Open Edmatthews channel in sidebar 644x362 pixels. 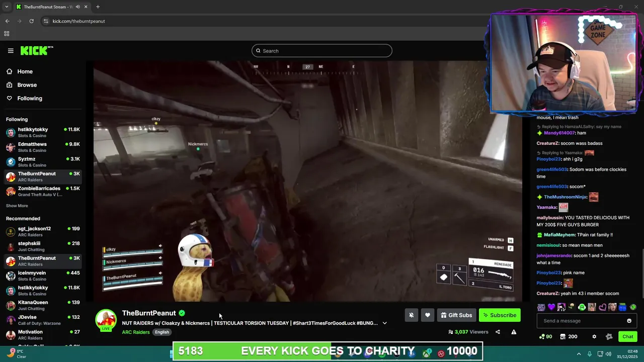pos(43,147)
